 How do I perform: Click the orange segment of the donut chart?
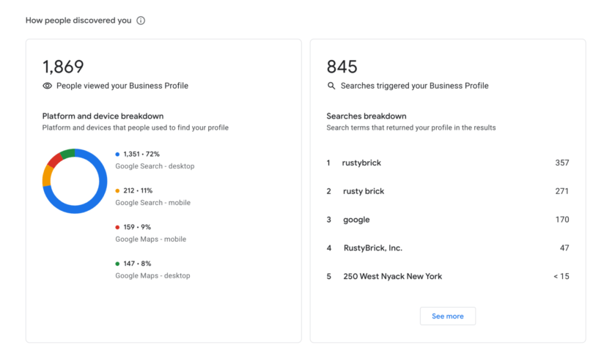[x=48, y=175]
